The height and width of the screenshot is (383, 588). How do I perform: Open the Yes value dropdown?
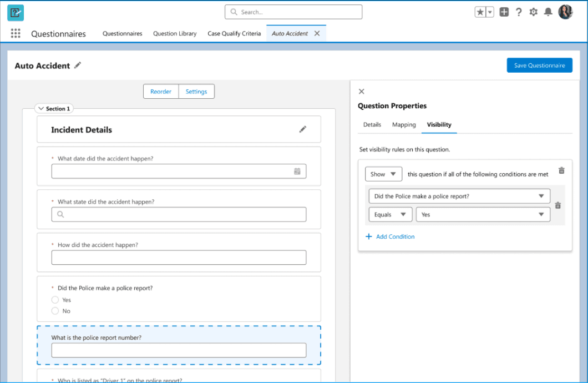click(483, 215)
